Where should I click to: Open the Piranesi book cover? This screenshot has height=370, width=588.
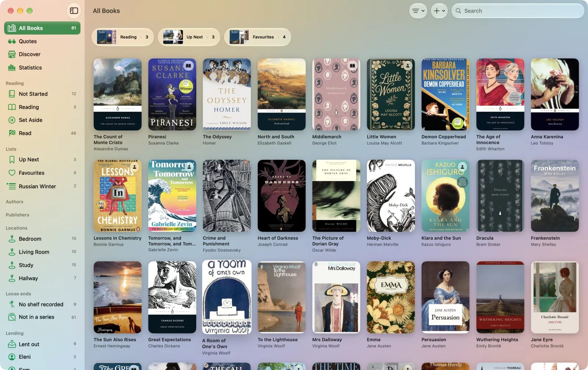point(172,95)
